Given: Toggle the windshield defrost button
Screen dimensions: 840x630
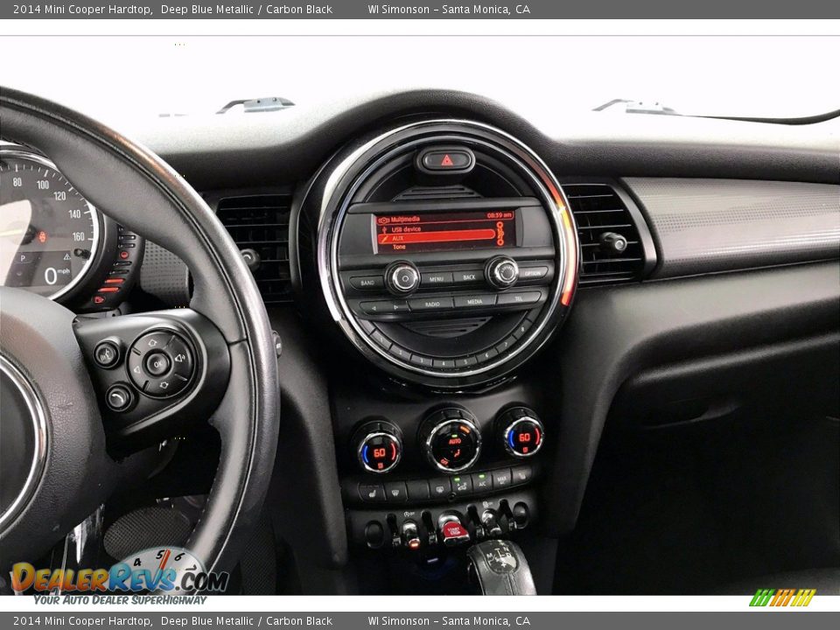Looking at the screenshot, I should click(395, 491).
